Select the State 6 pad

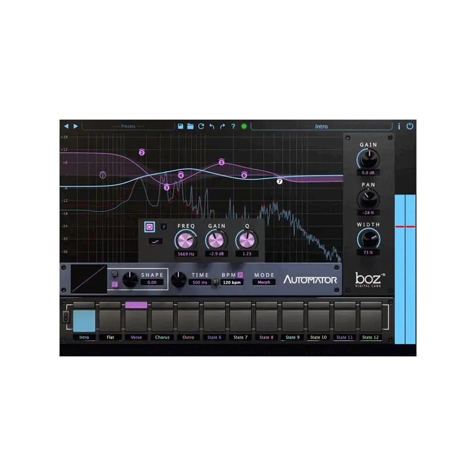[214, 321]
